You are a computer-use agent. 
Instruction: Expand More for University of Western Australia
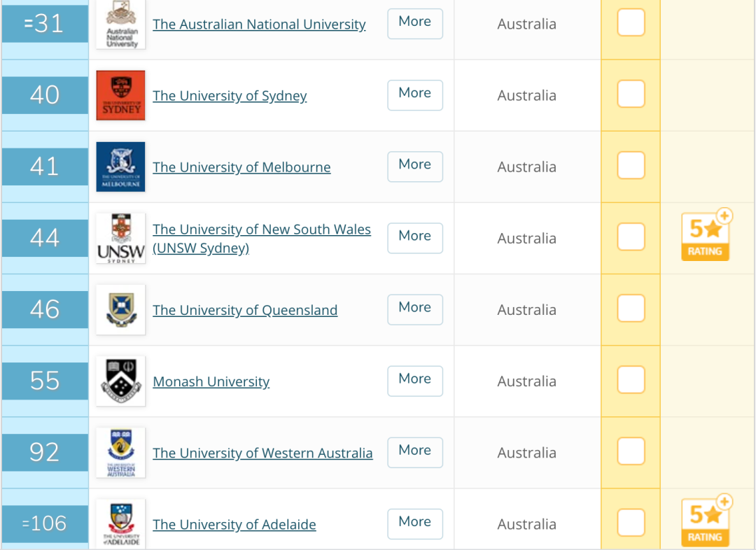415,452
